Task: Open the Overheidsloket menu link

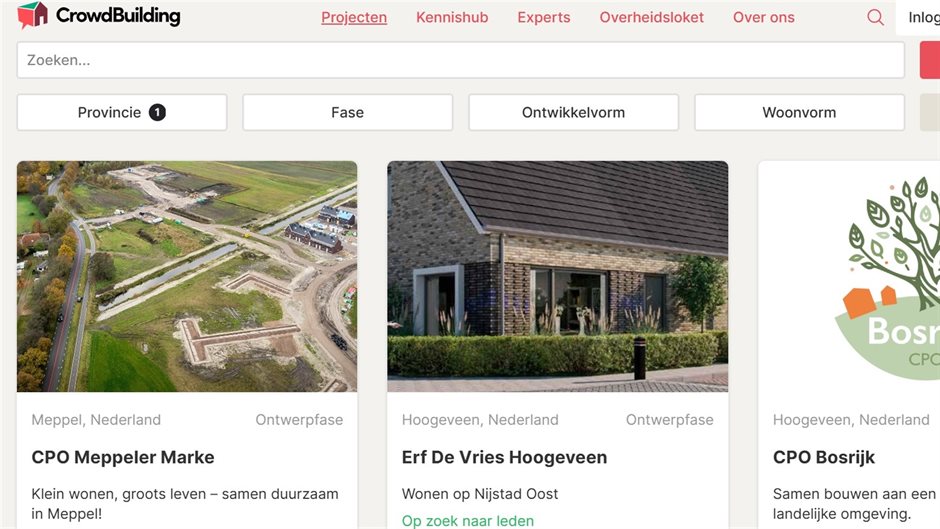Action: pyautogui.click(x=652, y=17)
